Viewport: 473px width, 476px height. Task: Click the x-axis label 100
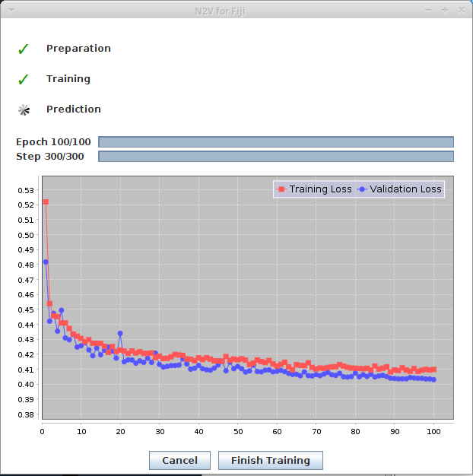(433, 431)
